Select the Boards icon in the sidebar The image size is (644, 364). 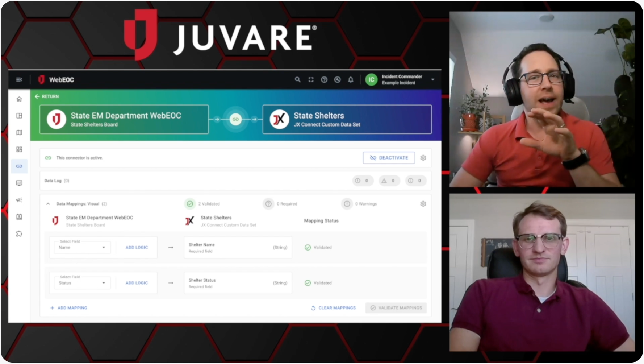pos(19,116)
